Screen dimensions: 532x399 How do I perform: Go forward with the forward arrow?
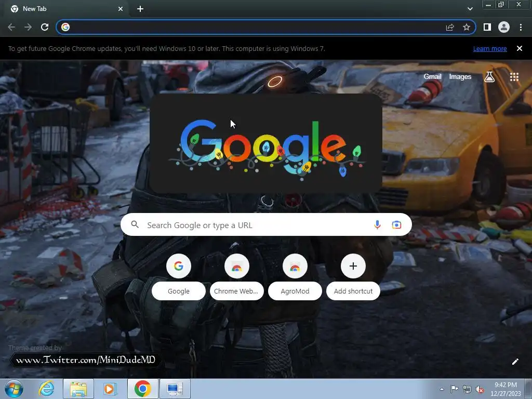pos(28,27)
